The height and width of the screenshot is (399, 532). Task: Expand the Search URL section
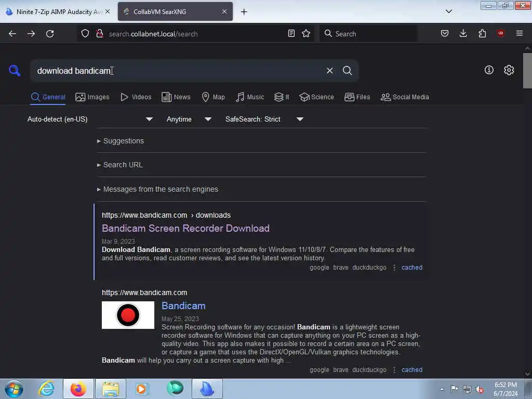120,165
